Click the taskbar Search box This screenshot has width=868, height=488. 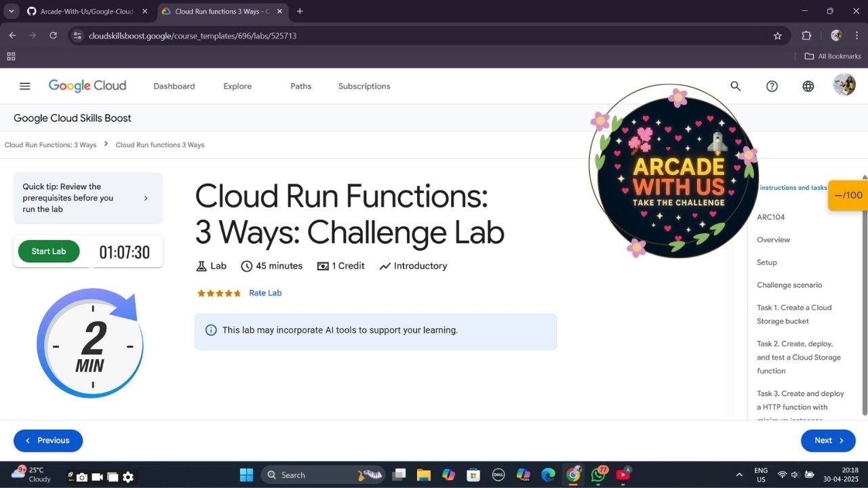point(323,475)
